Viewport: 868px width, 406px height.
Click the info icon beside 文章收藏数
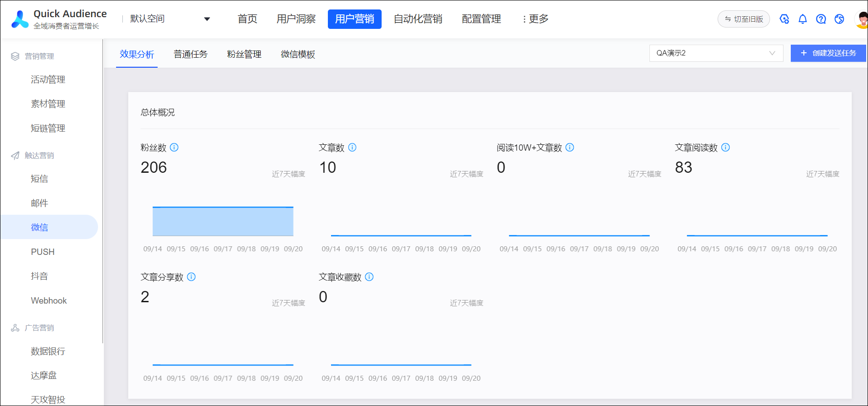[x=369, y=277]
